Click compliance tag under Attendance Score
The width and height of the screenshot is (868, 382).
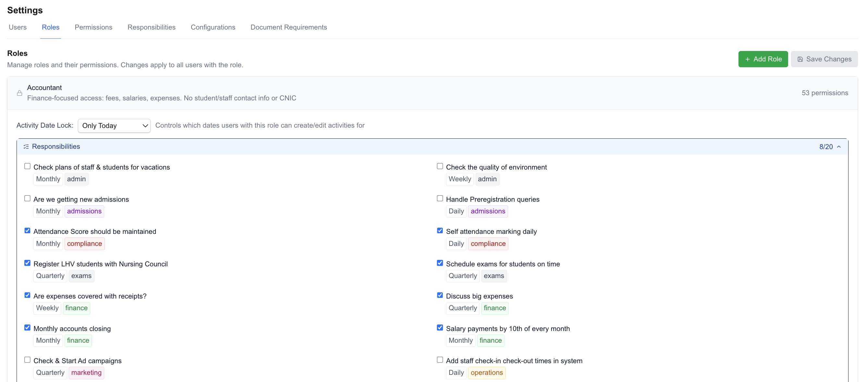click(84, 244)
